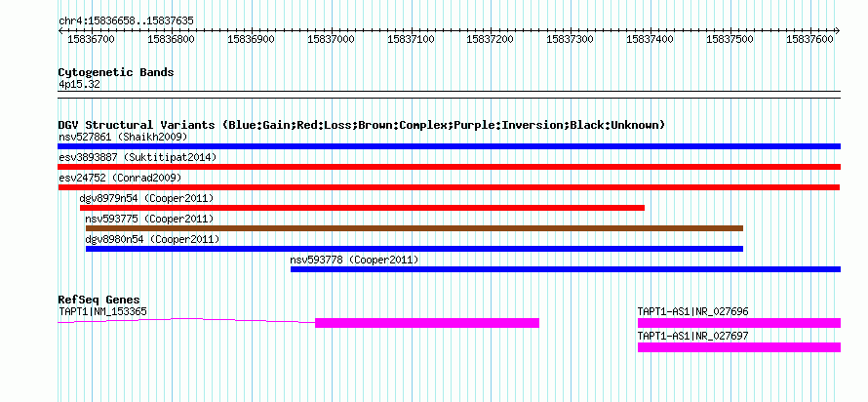Viewport: 868px width, 402px height.
Task: Select the TAPT1 NM_153365 magenta exon block
Action: (x=427, y=323)
